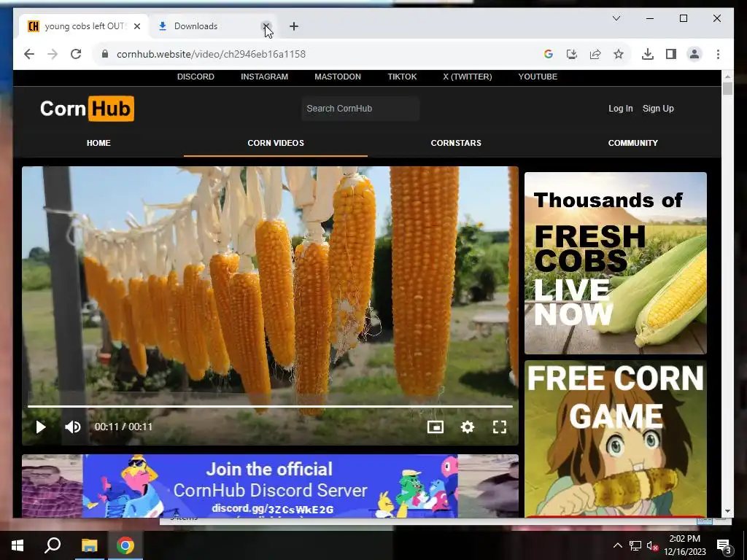Show hidden system tray icons

coord(617,545)
